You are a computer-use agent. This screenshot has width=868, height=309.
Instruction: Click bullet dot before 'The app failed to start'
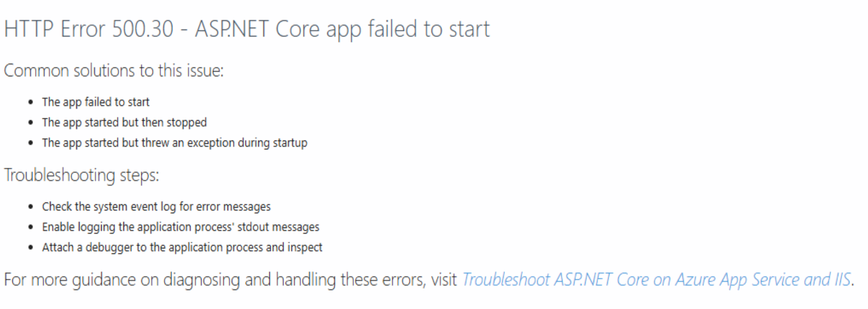click(x=31, y=102)
